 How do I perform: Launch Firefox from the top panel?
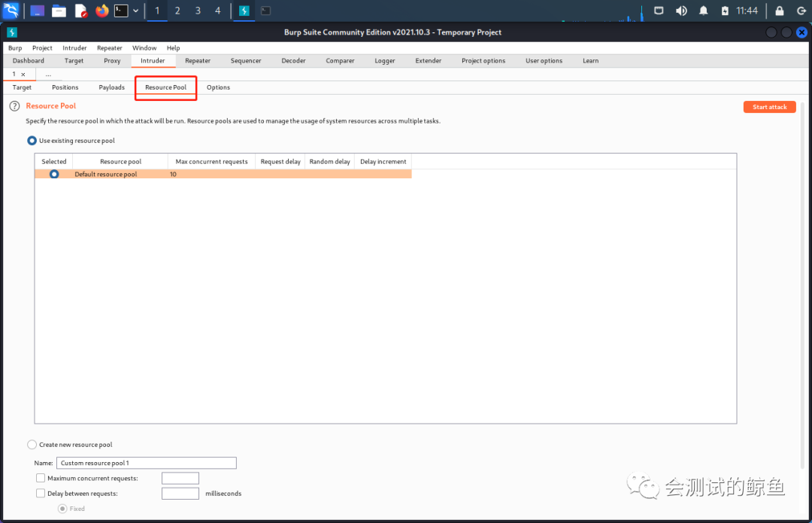[x=102, y=11]
